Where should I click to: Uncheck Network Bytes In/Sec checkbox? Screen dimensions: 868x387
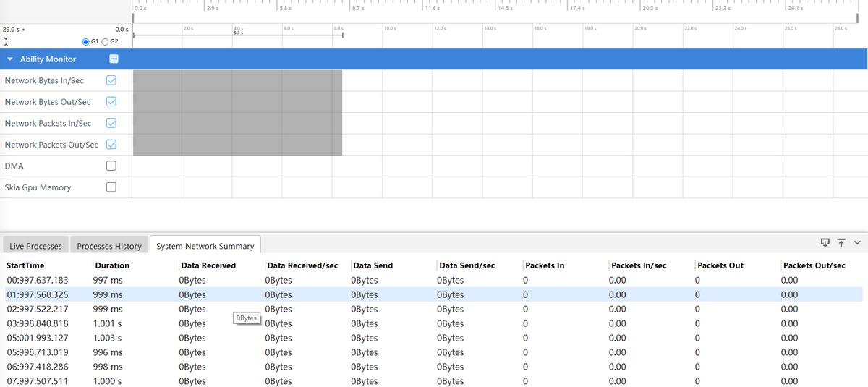point(111,80)
